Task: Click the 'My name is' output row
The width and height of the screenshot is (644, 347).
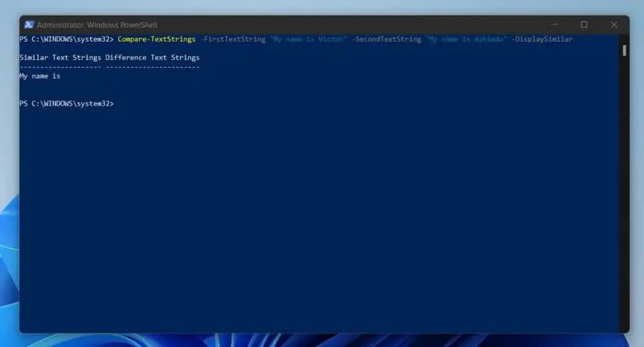Action: [x=40, y=76]
